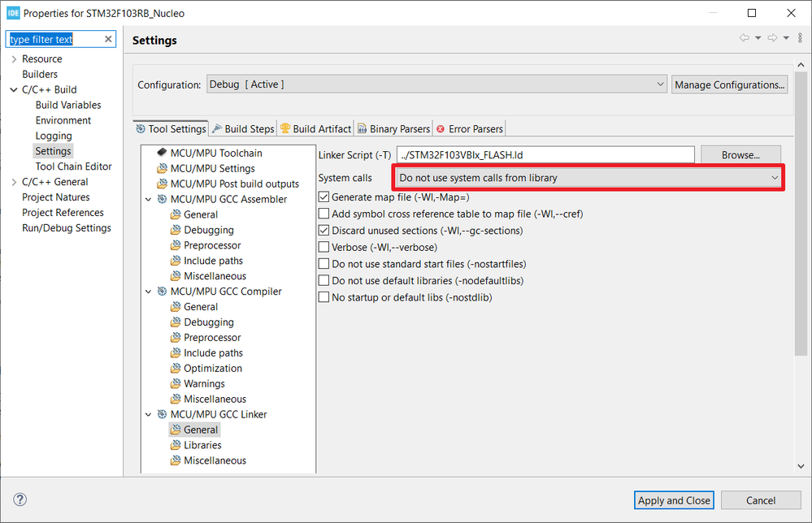
Task: Uncheck Generate map file option
Action: tap(324, 197)
